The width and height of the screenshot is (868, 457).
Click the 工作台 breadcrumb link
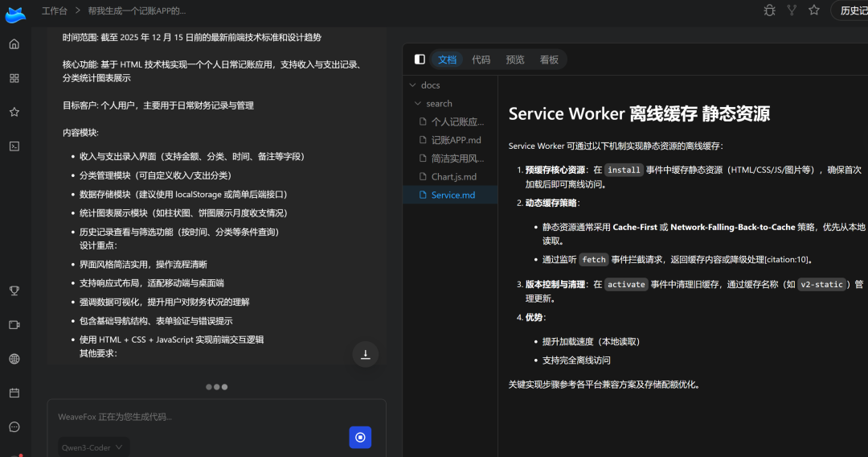55,10
